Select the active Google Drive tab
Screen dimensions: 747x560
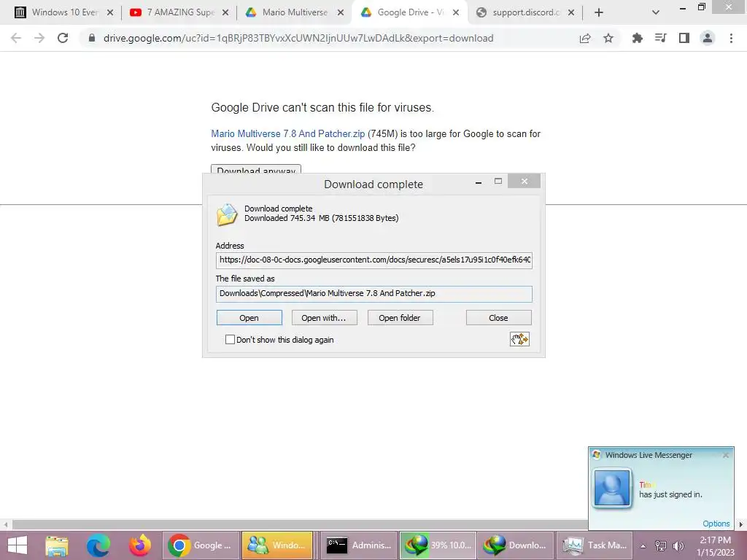410,12
